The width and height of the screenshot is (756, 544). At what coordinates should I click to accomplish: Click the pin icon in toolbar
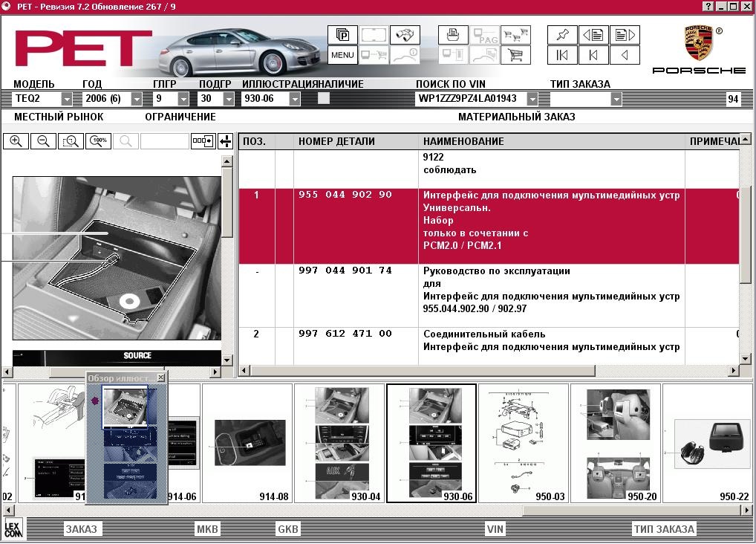[562, 35]
